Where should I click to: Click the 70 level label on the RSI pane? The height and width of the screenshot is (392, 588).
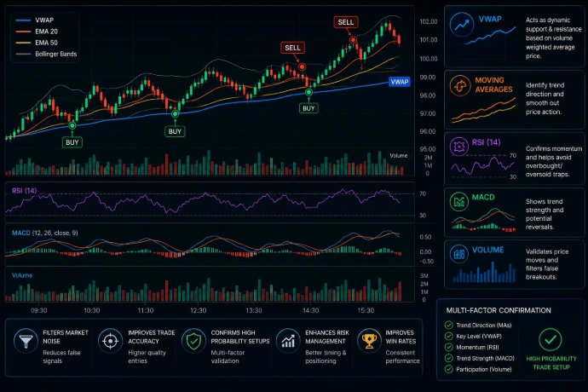tap(423, 193)
